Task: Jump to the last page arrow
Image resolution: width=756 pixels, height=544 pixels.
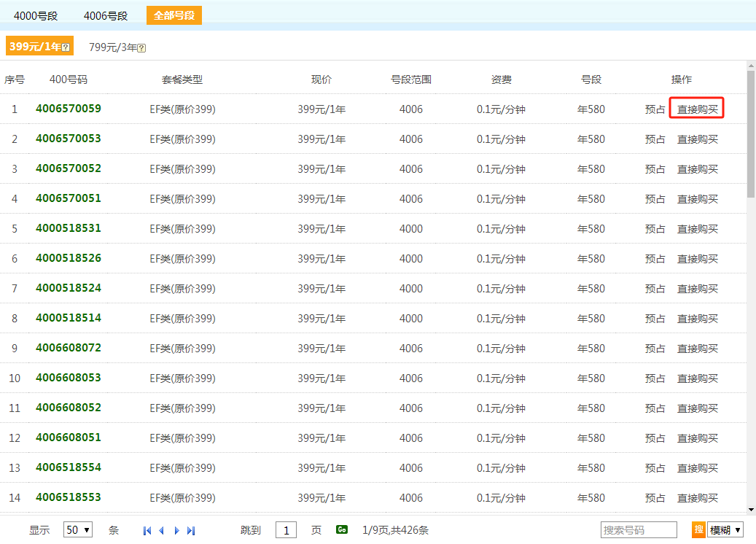Action: (x=191, y=531)
